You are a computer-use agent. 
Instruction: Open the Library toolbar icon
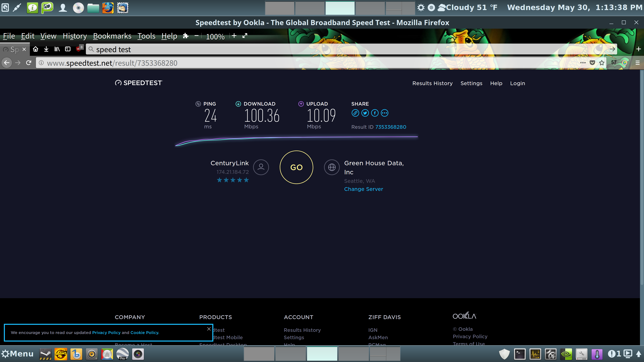point(57,49)
